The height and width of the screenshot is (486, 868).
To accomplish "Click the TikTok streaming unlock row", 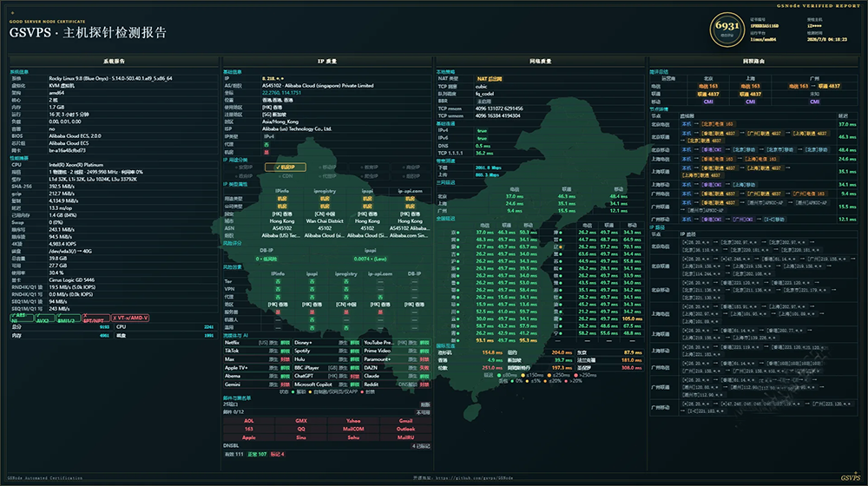I will click(257, 351).
